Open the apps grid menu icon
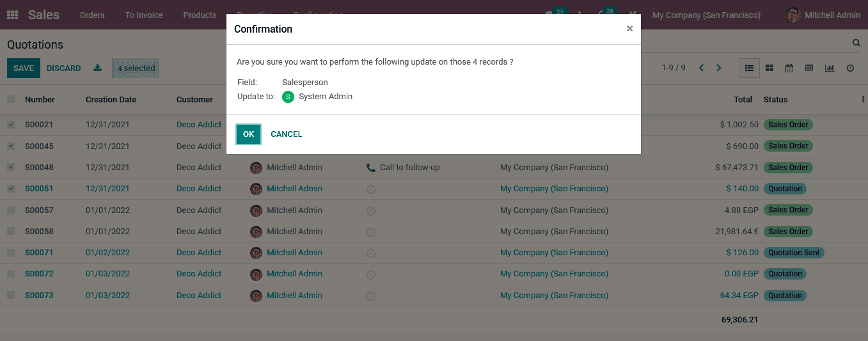 click(x=13, y=15)
